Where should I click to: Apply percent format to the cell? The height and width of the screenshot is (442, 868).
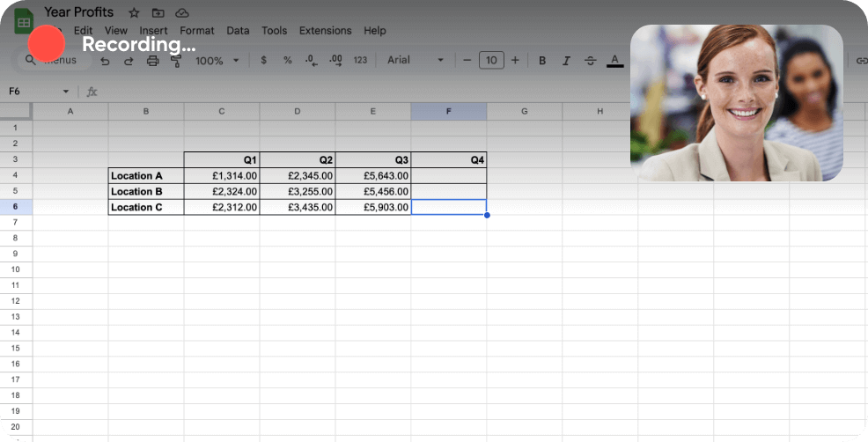click(287, 61)
